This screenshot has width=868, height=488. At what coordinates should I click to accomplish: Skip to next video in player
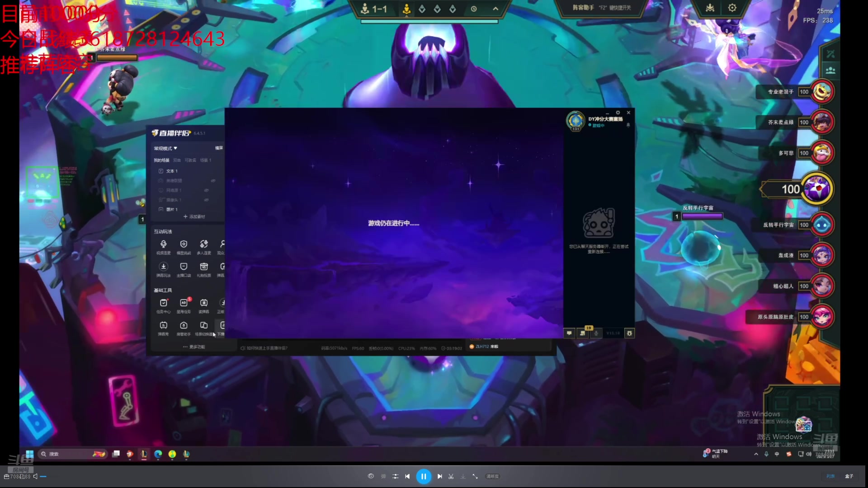[x=439, y=476]
